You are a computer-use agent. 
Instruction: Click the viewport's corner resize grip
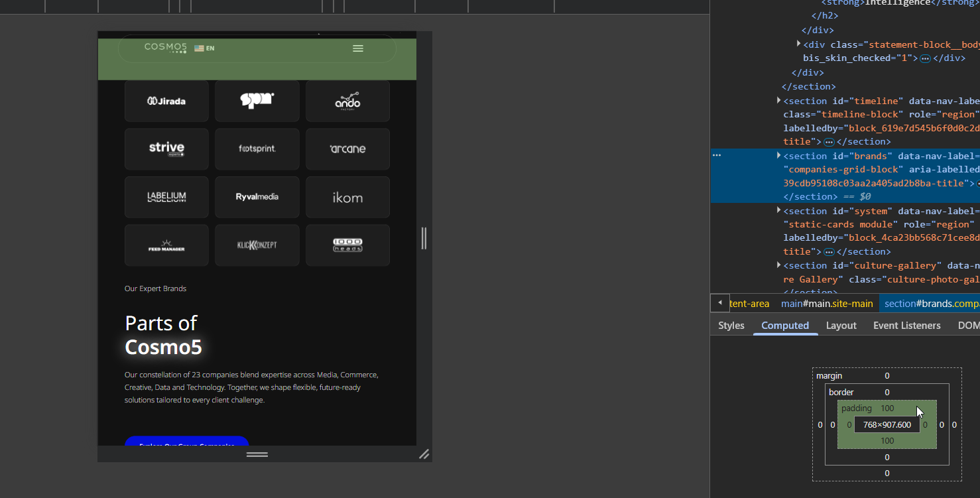point(424,454)
